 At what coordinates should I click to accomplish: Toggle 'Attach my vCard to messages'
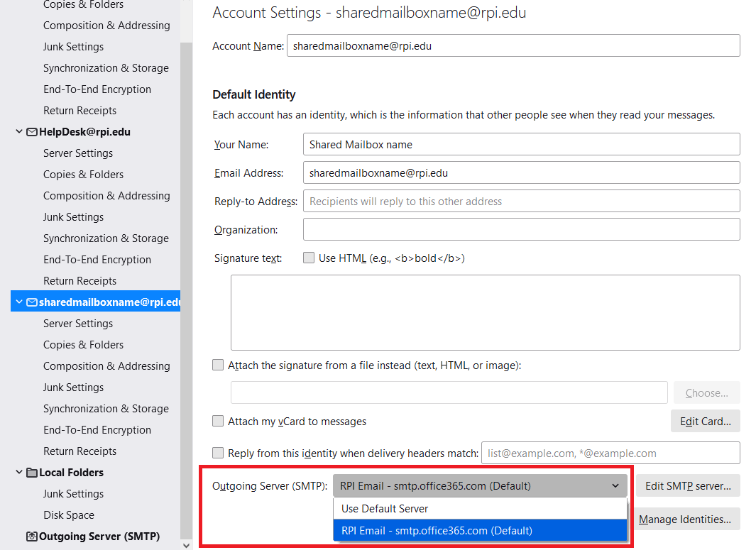[x=218, y=421]
